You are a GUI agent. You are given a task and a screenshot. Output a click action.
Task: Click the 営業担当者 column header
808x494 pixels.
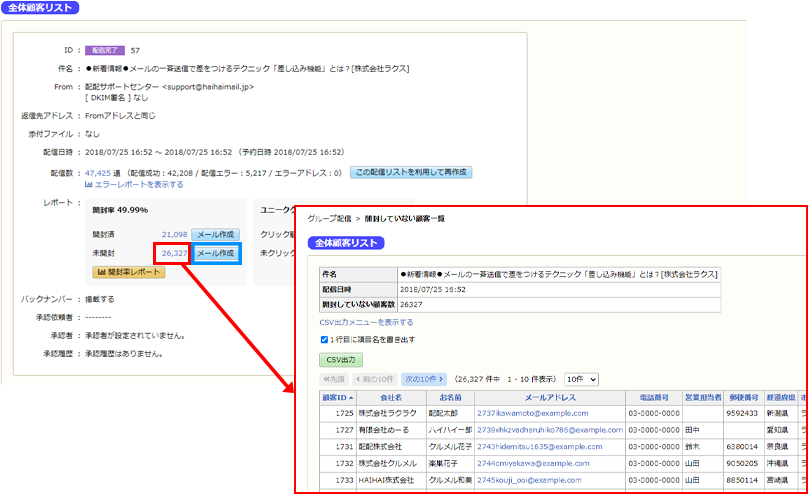[x=703, y=398]
